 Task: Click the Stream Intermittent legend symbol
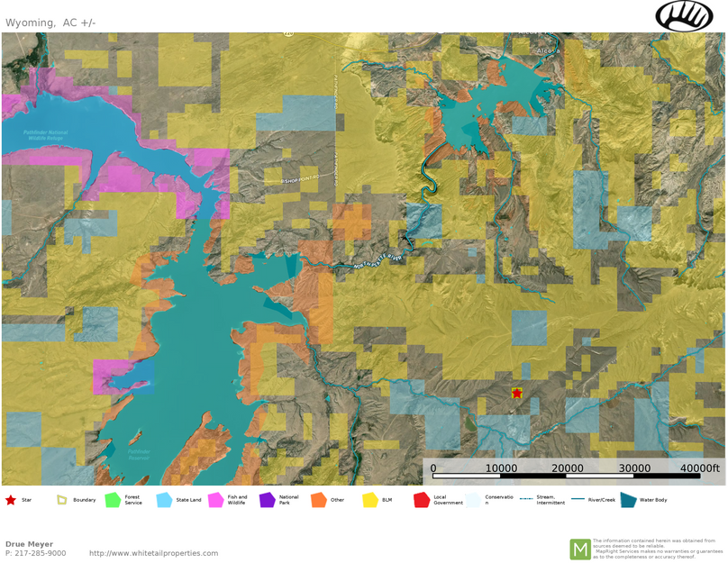pos(526,500)
